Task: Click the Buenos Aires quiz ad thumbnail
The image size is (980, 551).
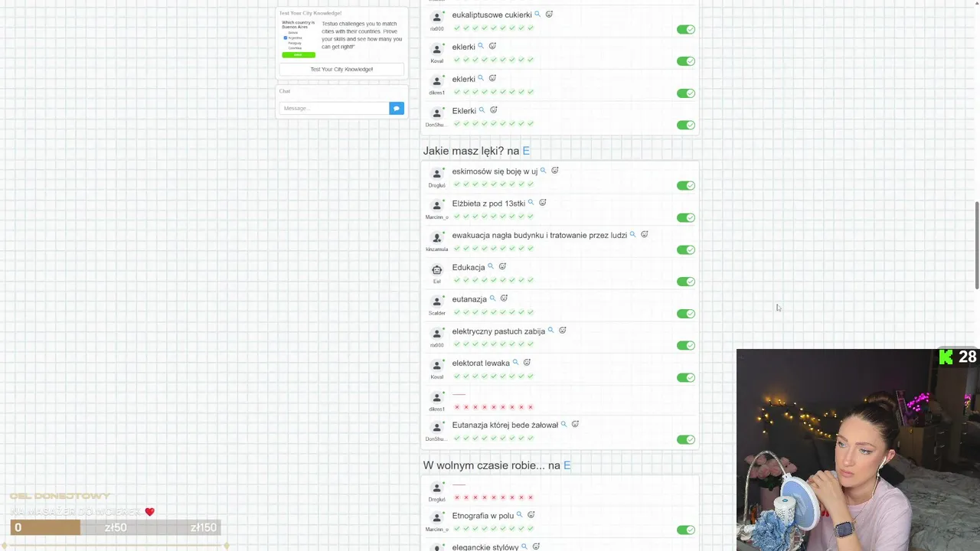Action: pos(298,38)
